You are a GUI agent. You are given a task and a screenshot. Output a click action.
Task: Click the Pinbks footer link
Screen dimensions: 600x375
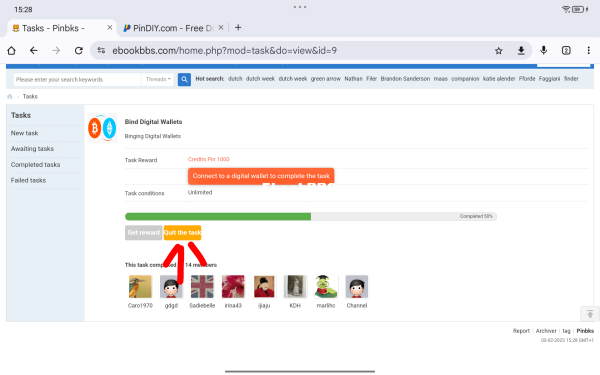point(585,331)
